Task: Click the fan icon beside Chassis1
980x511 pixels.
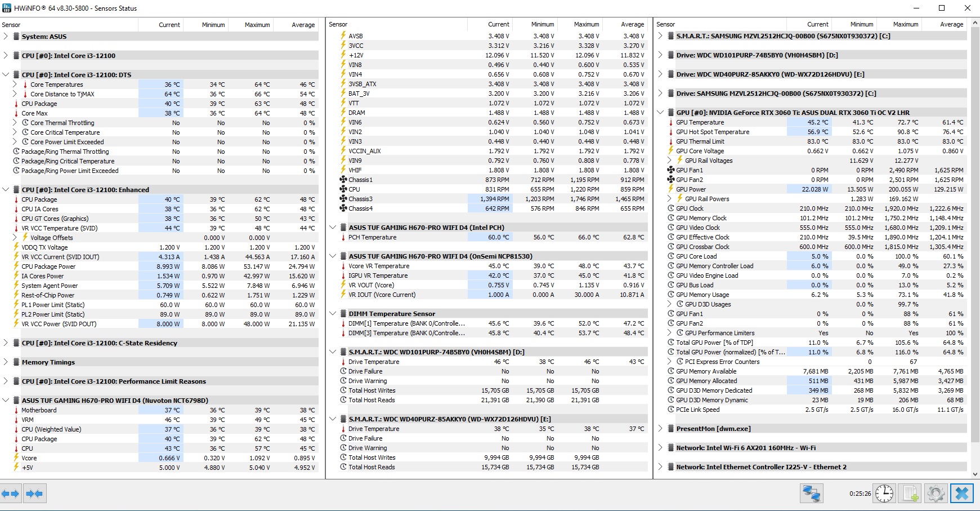Action: [x=343, y=180]
